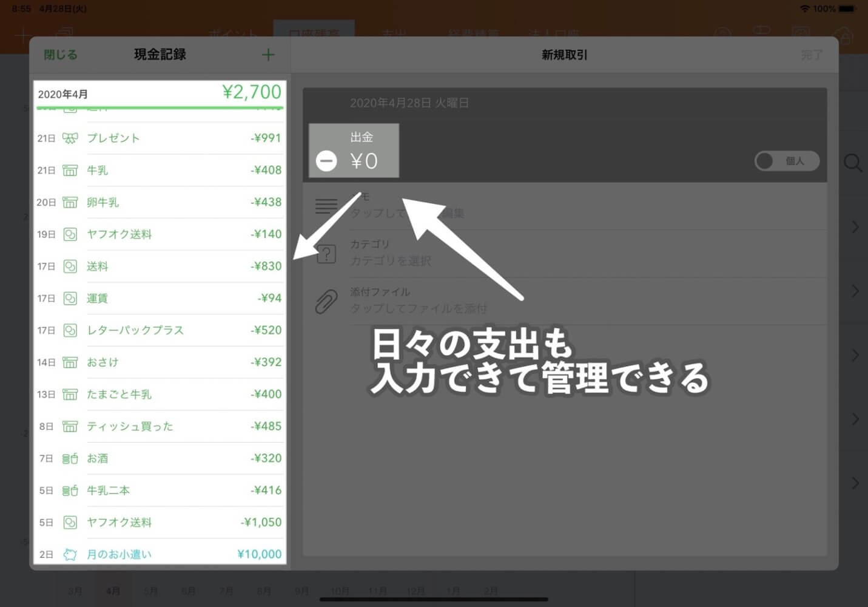Tap the paperclip attachment icon
The height and width of the screenshot is (607, 868).
[x=326, y=301]
